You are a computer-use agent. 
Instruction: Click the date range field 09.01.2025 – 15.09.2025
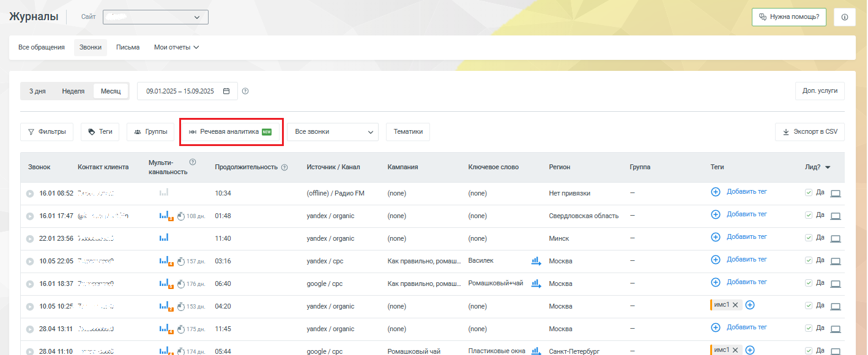pyautogui.click(x=187, y=92)
